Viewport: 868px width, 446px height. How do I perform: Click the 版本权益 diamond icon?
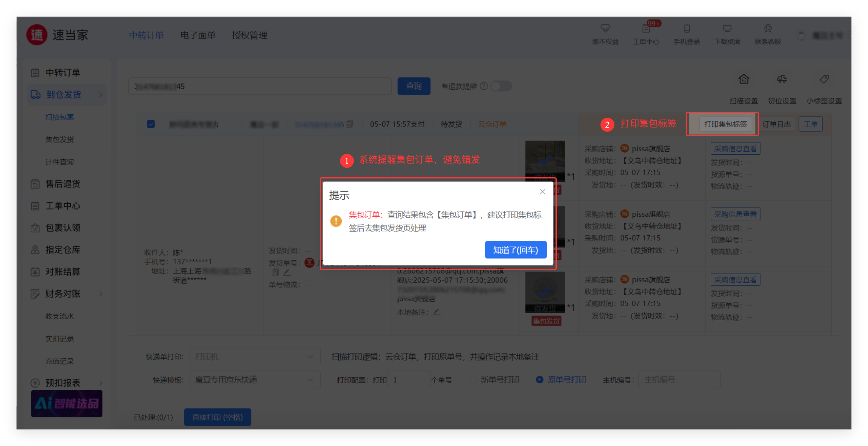[605, 29]
